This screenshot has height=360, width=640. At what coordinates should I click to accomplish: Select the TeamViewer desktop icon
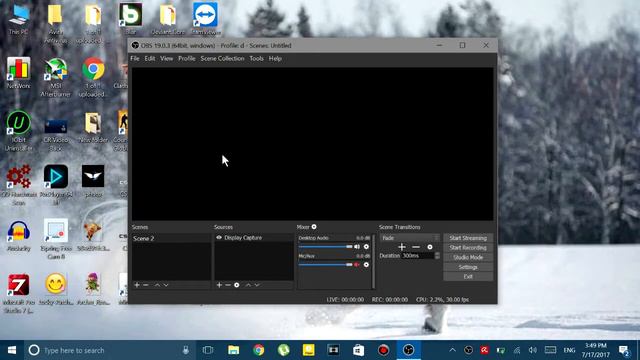tap(205, 19)
